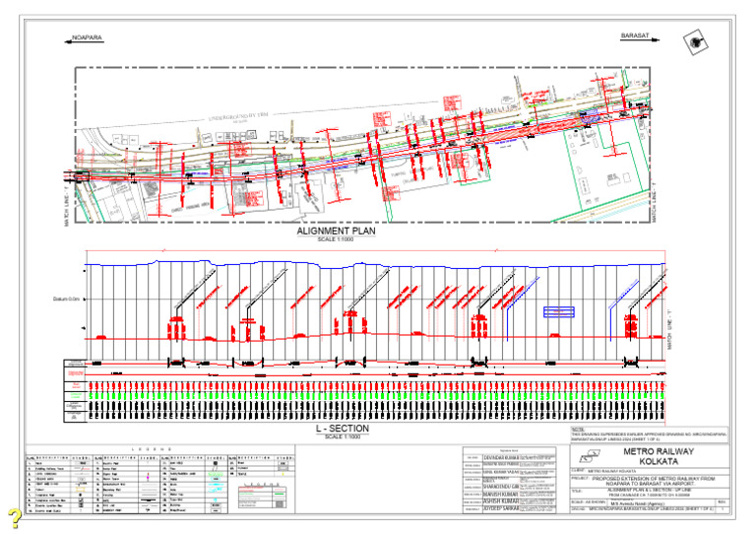Select the PROPOSED EXTENSION project description

tap(654, 481)
